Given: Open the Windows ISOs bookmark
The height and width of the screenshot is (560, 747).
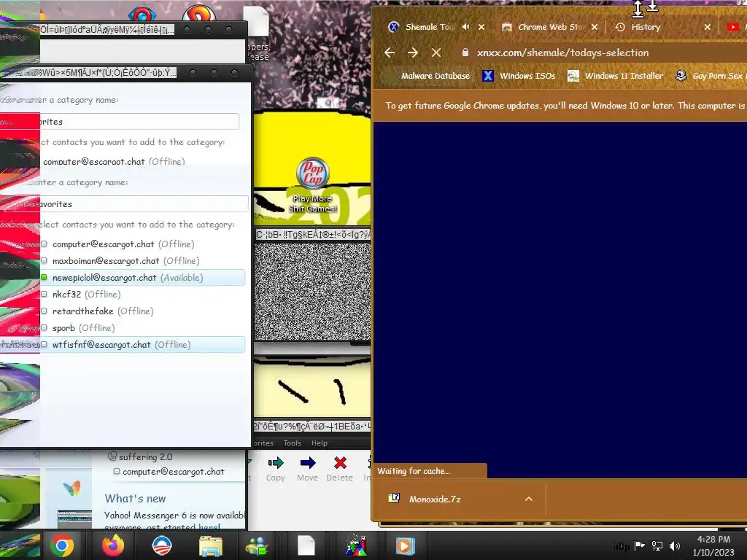Looking at the screenshot, I should 519,76.
